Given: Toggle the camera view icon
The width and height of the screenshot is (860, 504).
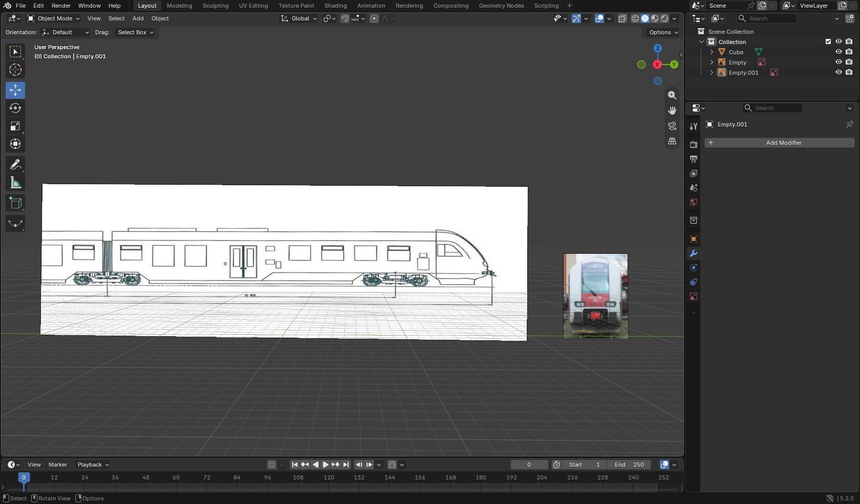Looking at the screenshot, I should (x=672, y=126).
